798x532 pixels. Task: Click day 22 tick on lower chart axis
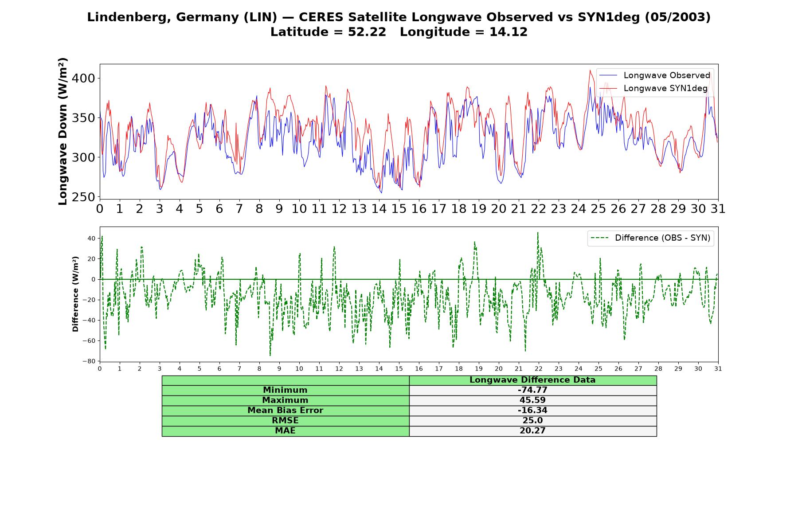tap(538, 369)
